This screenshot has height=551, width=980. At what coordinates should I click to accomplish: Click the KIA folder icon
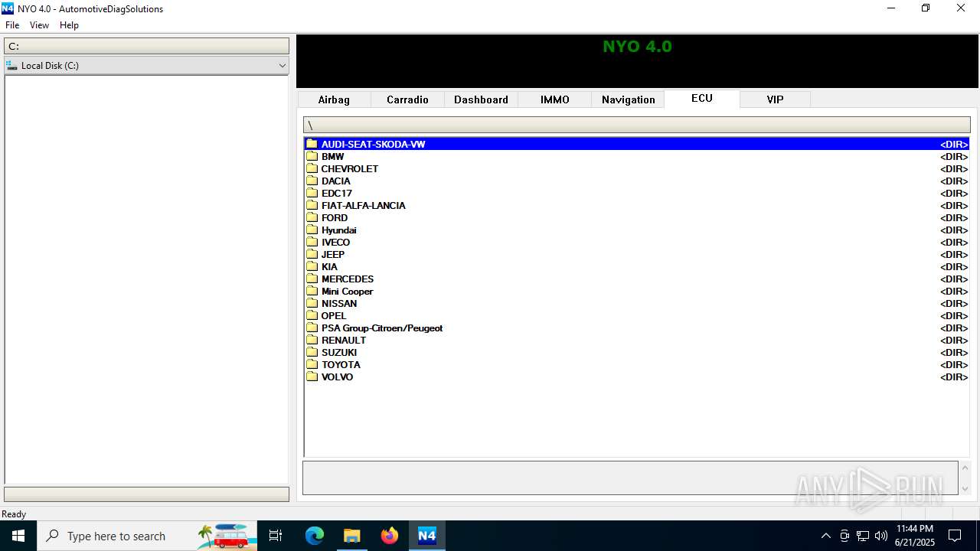pyautogui.click(x=312, y=266)
